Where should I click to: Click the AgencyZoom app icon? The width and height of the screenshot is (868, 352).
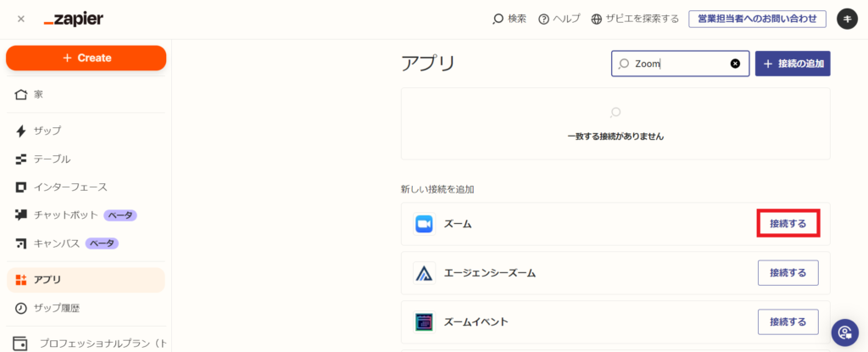pos(424,273)
